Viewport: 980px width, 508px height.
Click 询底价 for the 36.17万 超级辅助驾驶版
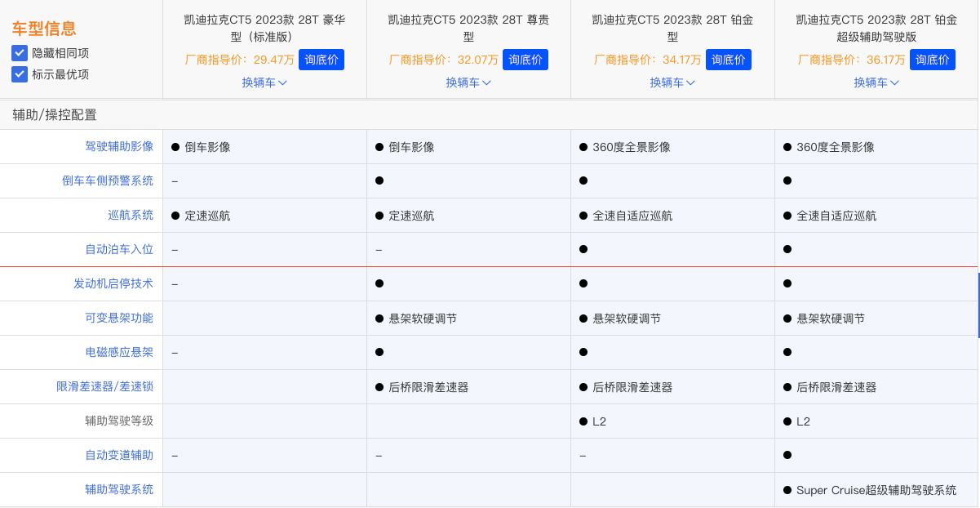click(x=933, y=60)
